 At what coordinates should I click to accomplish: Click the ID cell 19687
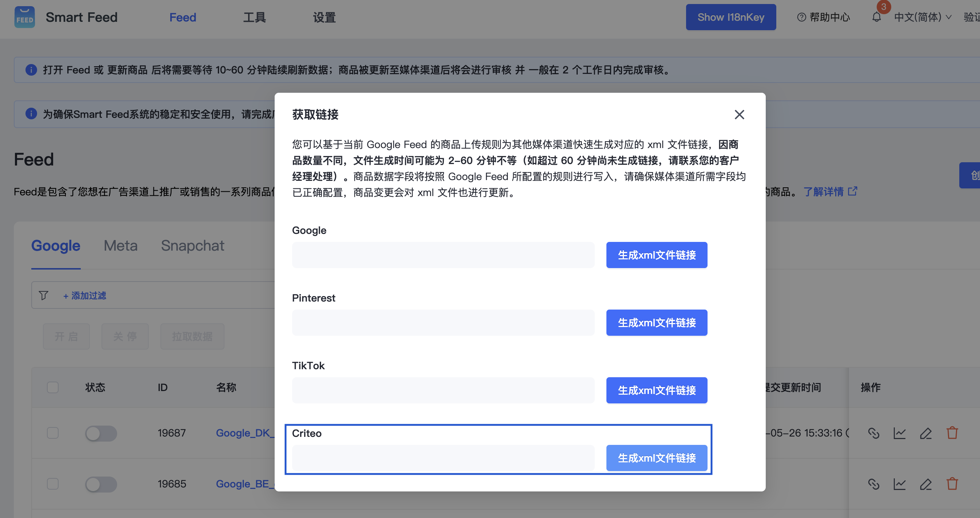[x=172, y=433]
